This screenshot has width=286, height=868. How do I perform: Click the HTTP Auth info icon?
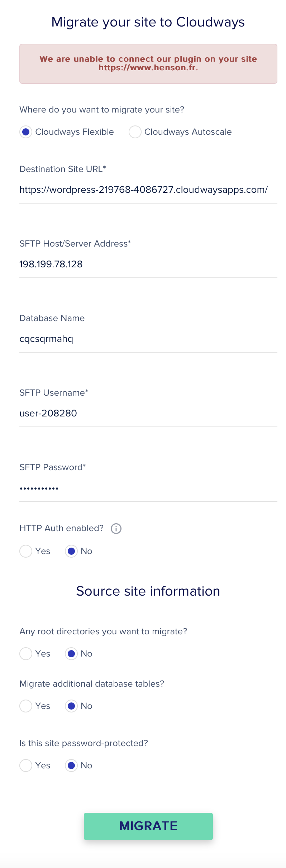click(116, 529)
